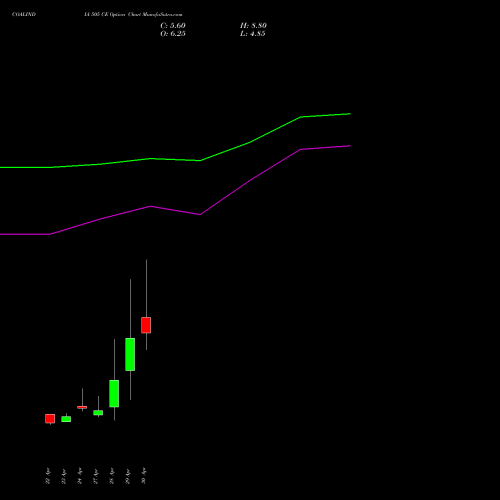This screenshot has height=500, width=500.
Task: Click the low value L: 4.85
Action: click(x=253, y=34)
